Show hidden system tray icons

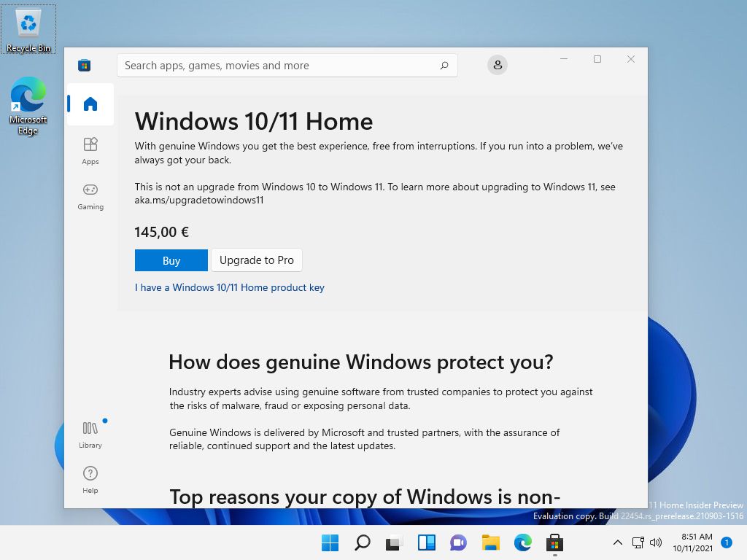pos(617,542)
